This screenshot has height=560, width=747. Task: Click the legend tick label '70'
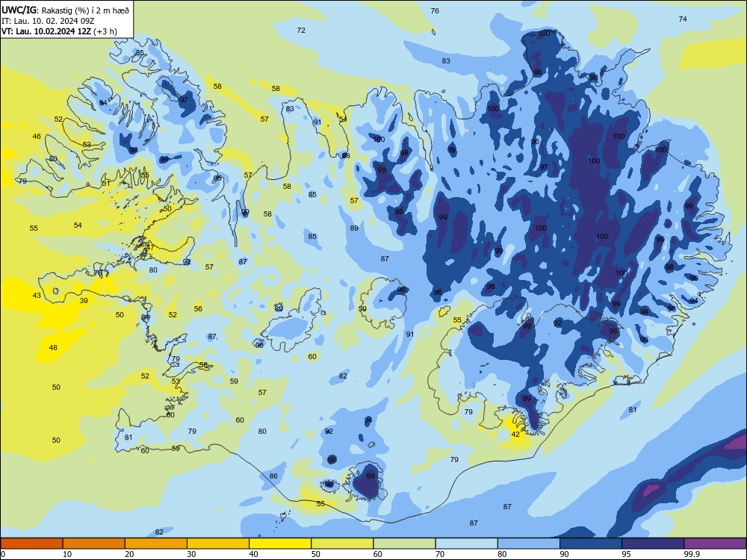point(440,554)
